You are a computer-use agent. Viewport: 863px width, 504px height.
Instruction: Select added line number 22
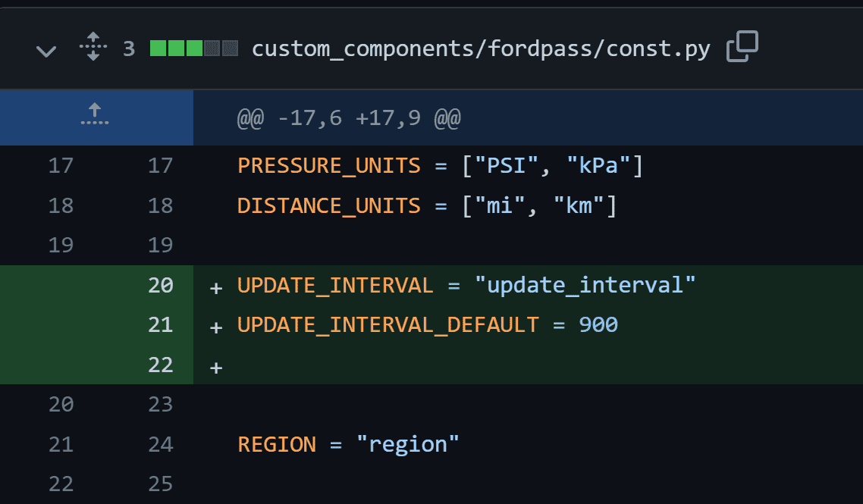click(160, 365)
